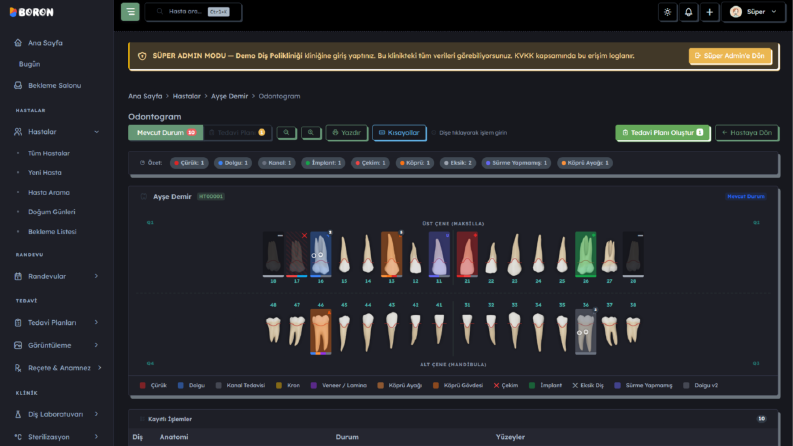Select upper tooth 13 bridge abutment
This screenshot has height=446, width=793.
391,254
